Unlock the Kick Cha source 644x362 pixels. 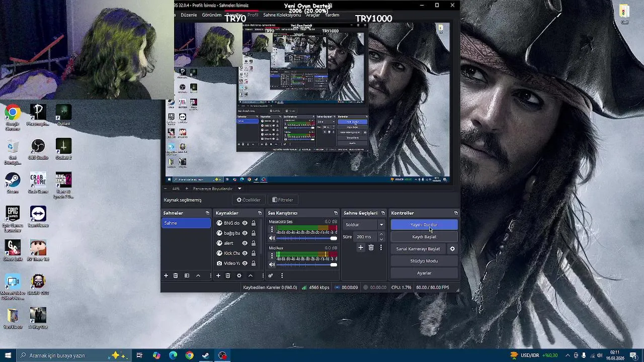[254, 253]
